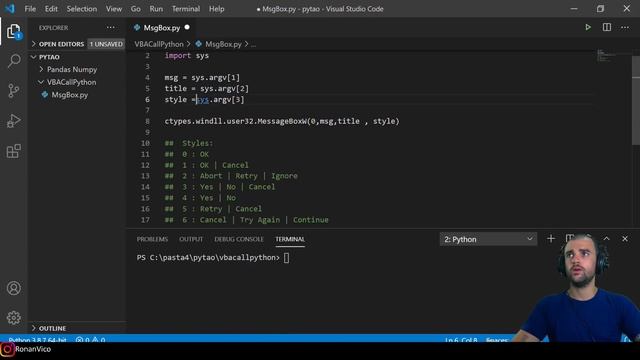
Task: Open the View menu
Action: pyautogui.click(x=114, y=9)
